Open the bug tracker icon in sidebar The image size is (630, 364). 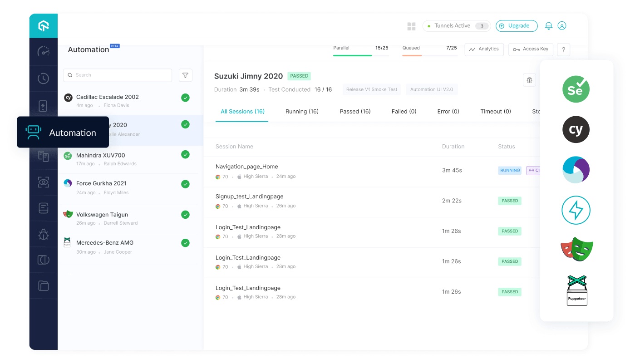[x=44, y=234]
